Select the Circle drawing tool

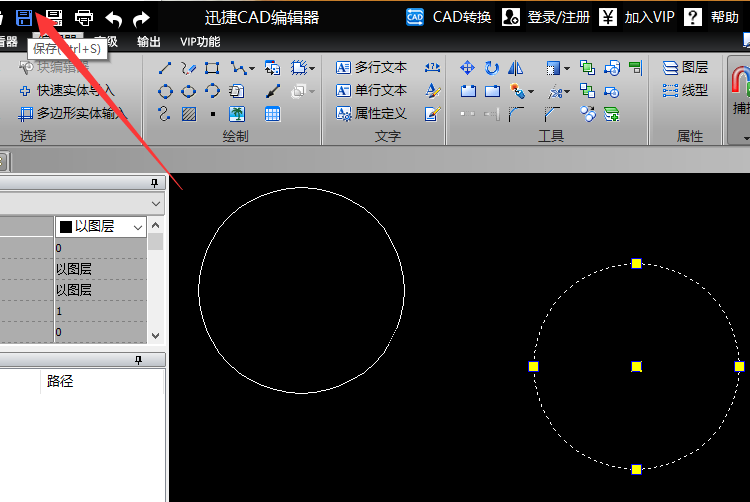click(165, 91)
